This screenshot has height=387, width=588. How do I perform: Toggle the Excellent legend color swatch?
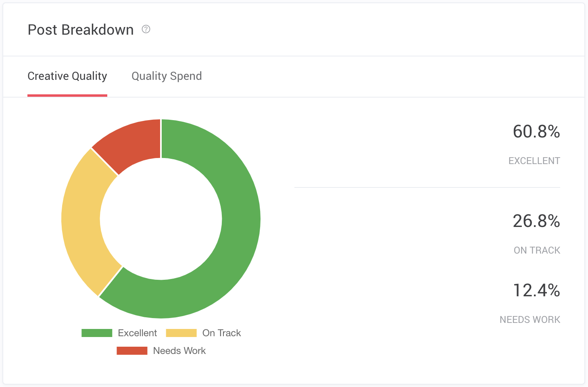(x=97, y=333)
